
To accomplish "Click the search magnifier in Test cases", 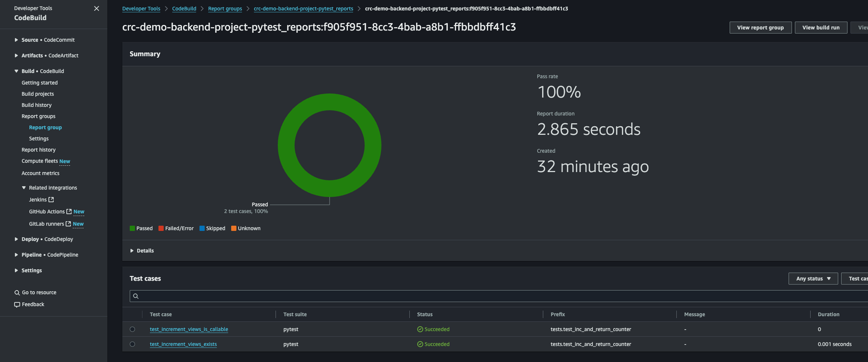I will (x=136, y=296).
